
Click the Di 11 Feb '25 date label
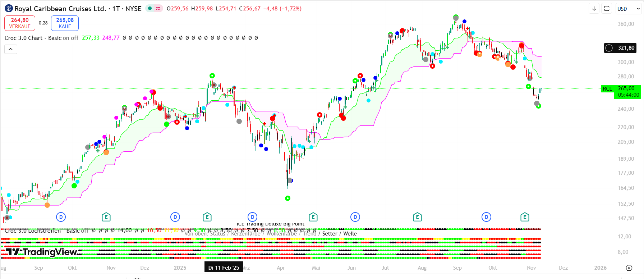coord(224,268)
